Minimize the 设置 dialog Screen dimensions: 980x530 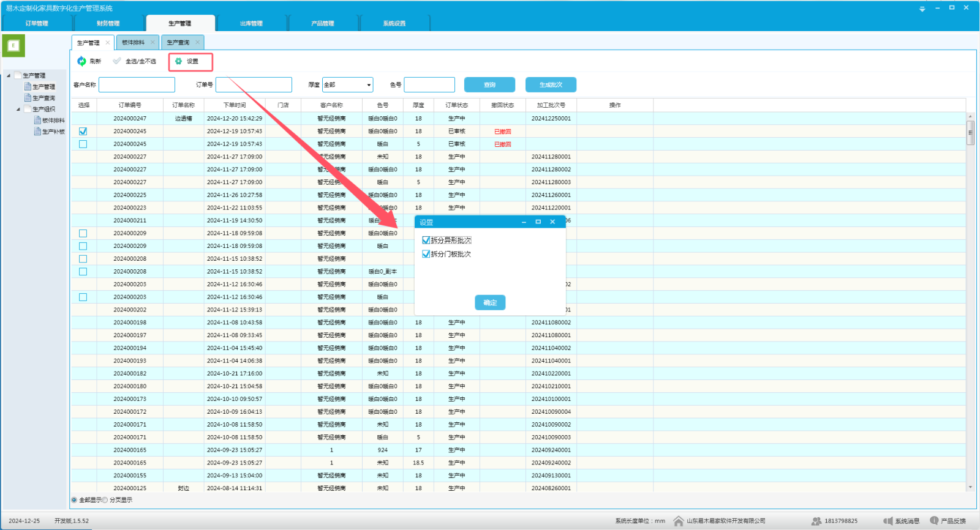point(524,222)
